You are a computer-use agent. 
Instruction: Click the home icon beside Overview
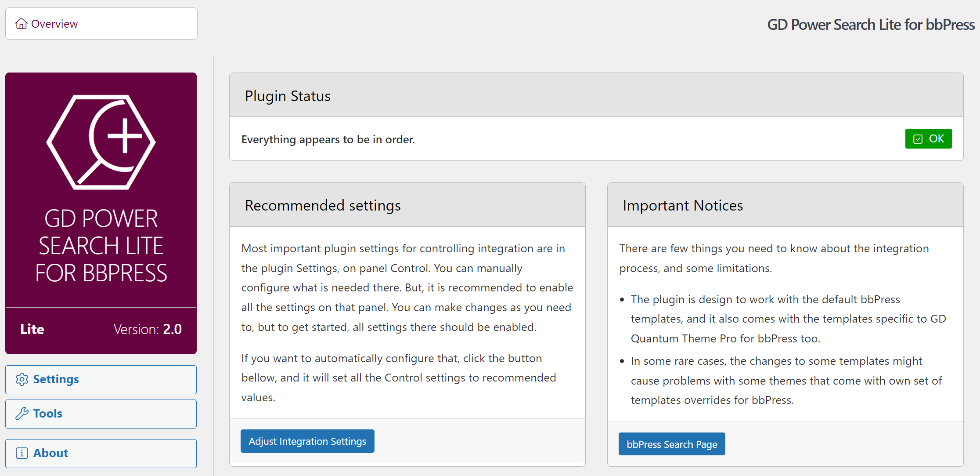[21, 23]
